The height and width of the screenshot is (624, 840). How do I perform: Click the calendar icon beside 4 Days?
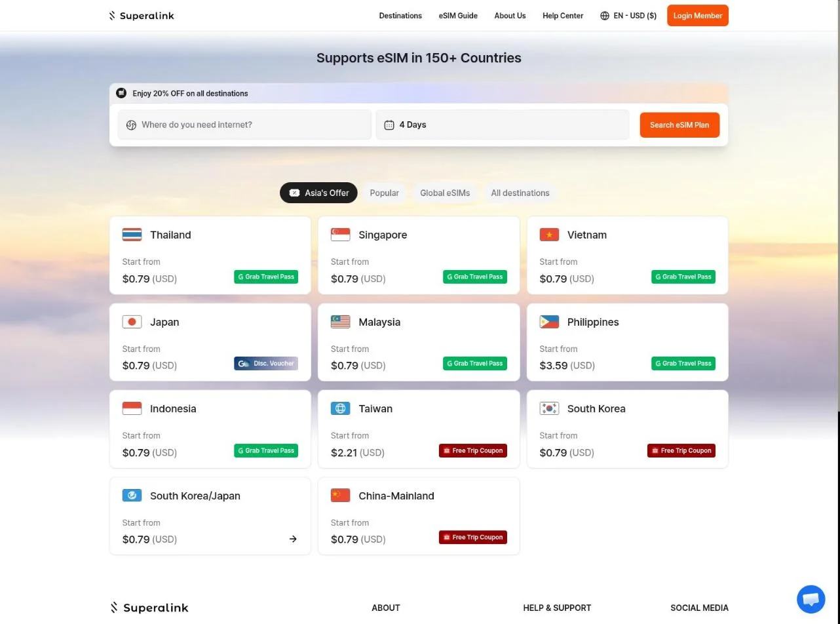click(389, 125)
